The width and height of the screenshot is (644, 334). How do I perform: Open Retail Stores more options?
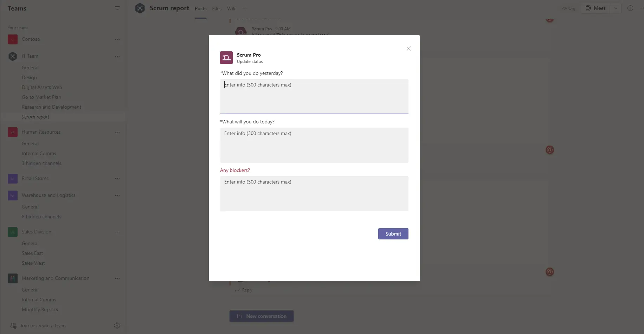[x=117, y=179]
